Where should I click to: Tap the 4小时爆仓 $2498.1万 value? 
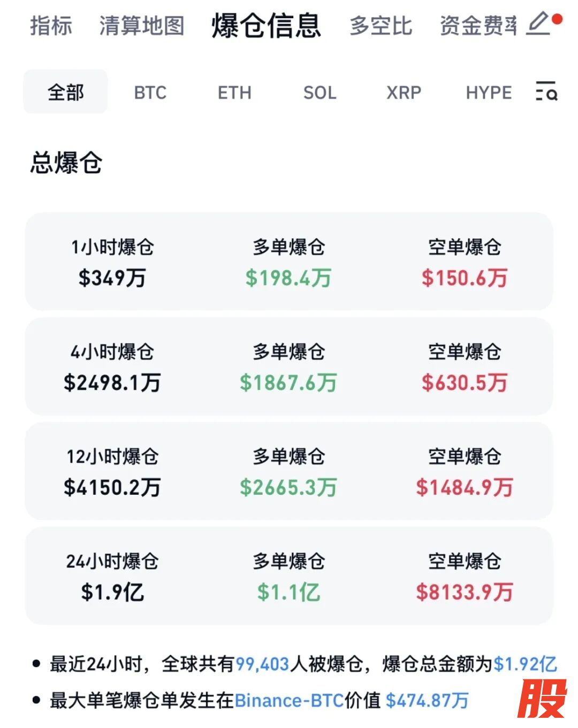click(x=112, y=382)
